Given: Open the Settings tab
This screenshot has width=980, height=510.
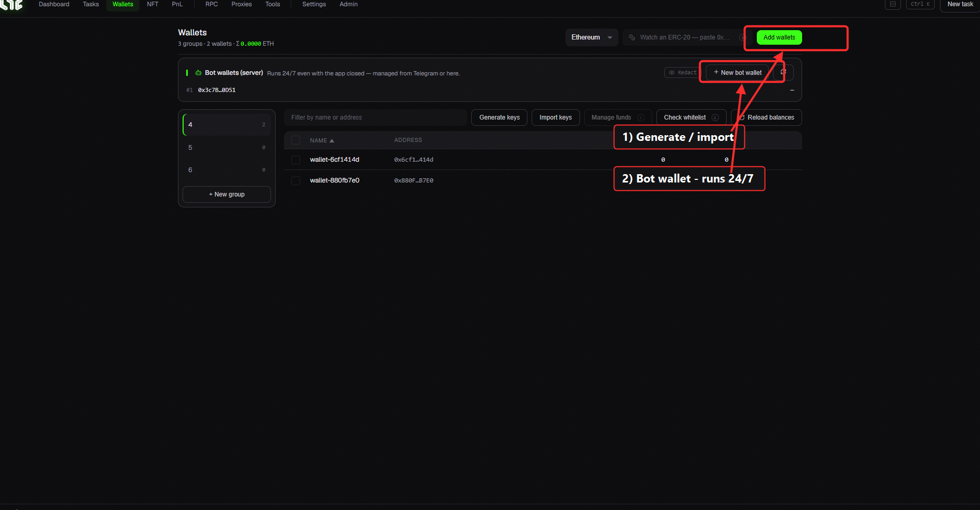Looking at the screenshot, I should pos(314,4).
